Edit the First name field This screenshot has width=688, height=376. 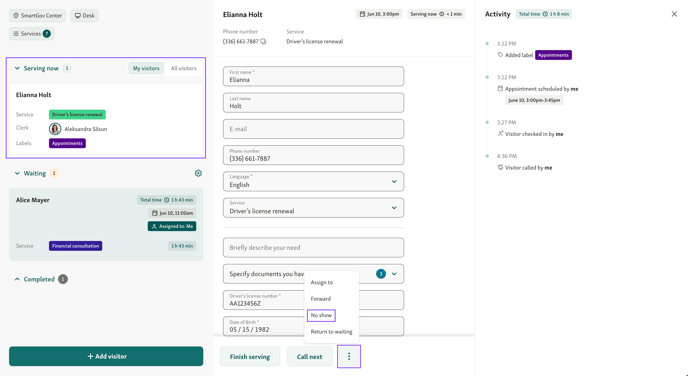(x=313, y=76)
